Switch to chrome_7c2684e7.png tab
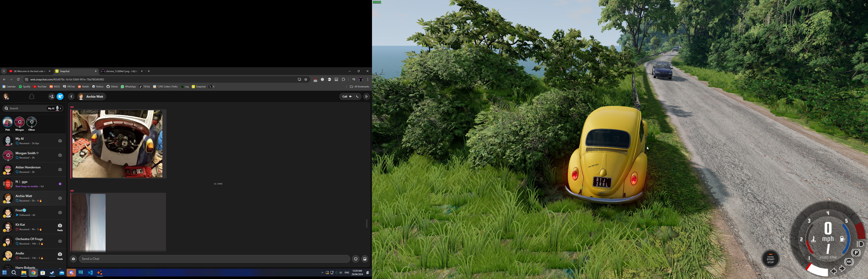This screenshot has height=279, width=868. (120, 71)
